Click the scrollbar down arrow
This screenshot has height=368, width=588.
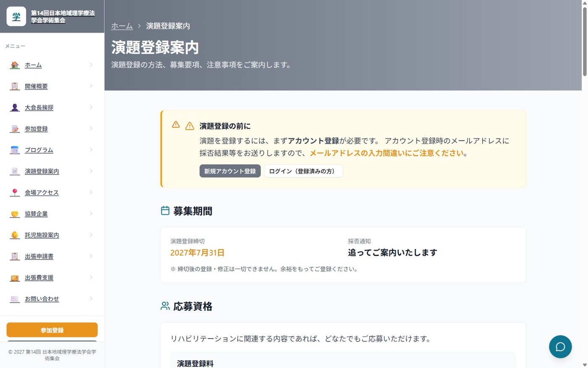pos(585,365)
